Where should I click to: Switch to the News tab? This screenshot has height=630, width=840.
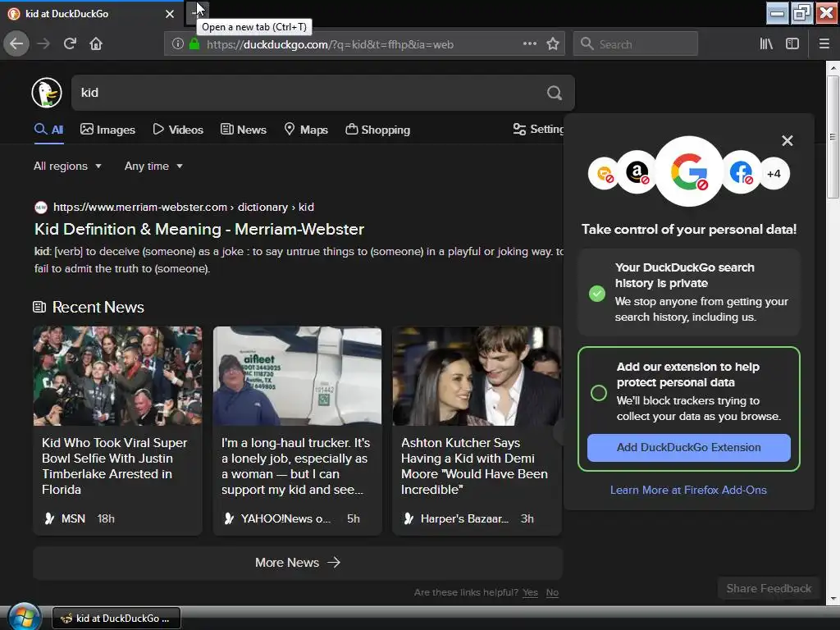pos(243,130)
